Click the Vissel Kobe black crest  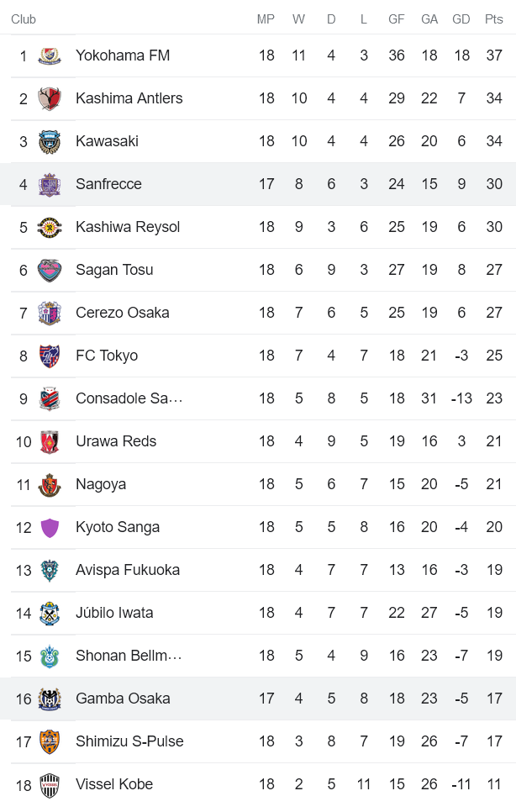(49, 783)
